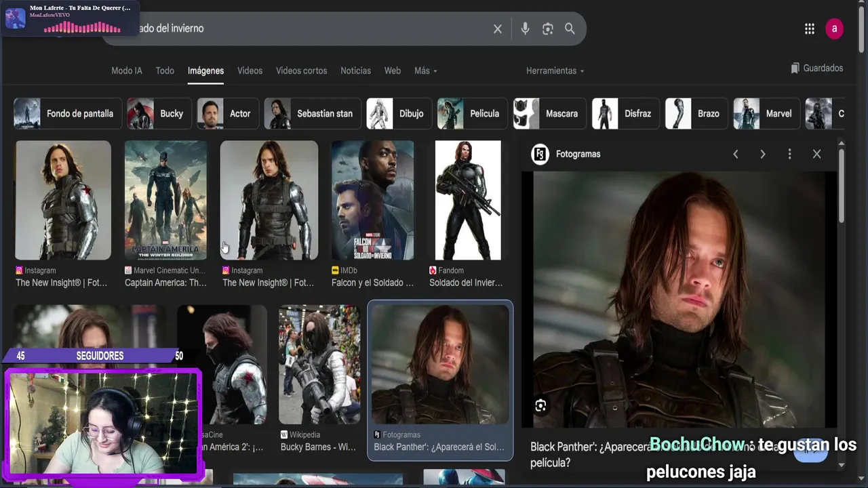Open Wikipedia Bucky Barnes cosplay thumbnail
This screenshot has width=868, height=488.
[x=319, y=365]
